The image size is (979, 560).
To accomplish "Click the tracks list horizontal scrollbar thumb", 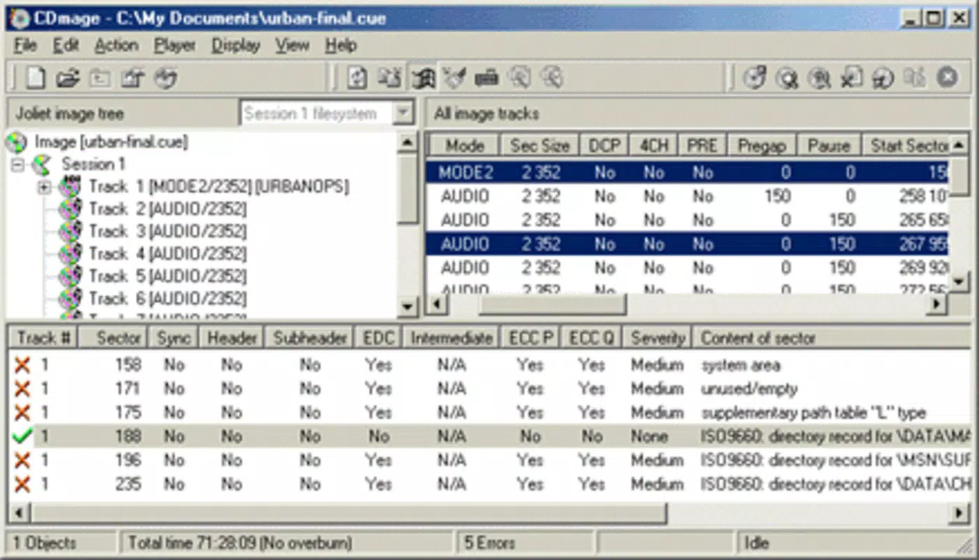I will click(553, 304).
